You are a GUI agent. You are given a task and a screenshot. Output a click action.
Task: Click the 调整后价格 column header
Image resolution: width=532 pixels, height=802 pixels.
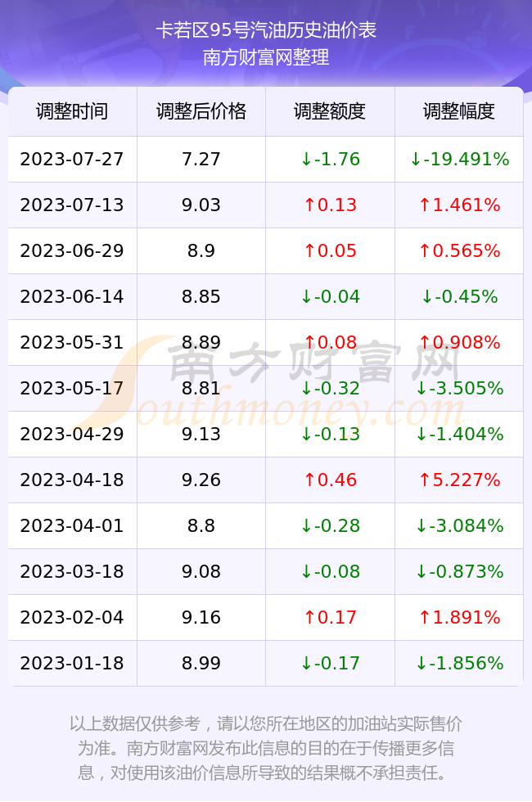tap(201, 111)
